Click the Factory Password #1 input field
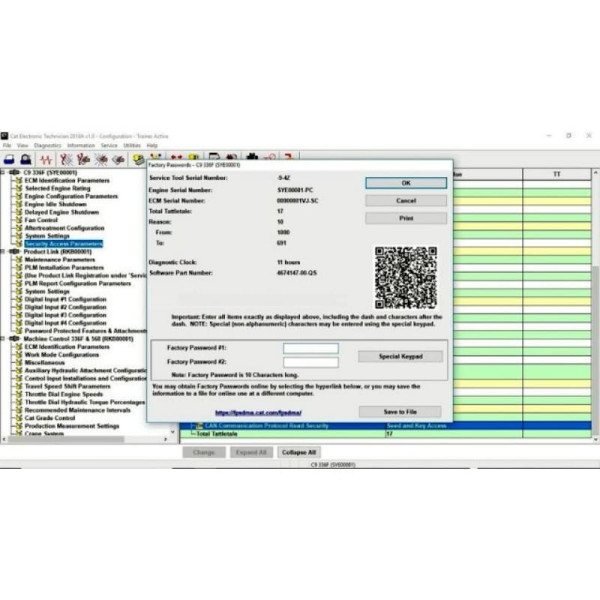600x600 pixels. point(310,348)
